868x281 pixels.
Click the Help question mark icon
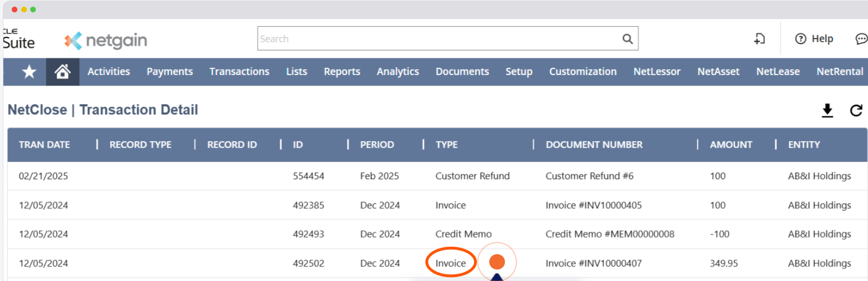point(801,39)
